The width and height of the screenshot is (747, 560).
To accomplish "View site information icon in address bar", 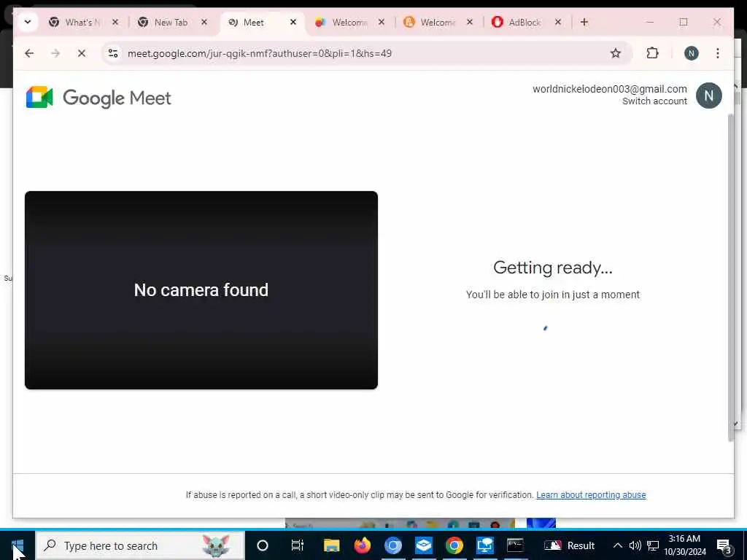I will point(113,53).
